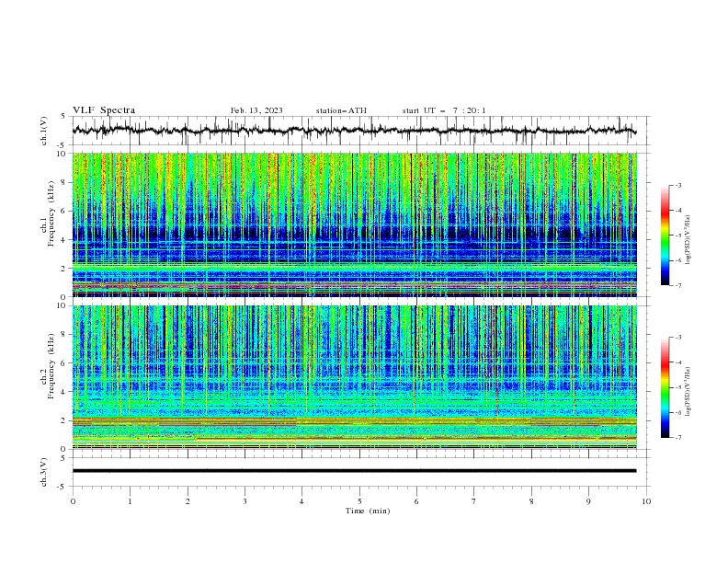Click the ch.1 Frequency (kHz) axis label
728x563 pixels.
pos(48,214)
